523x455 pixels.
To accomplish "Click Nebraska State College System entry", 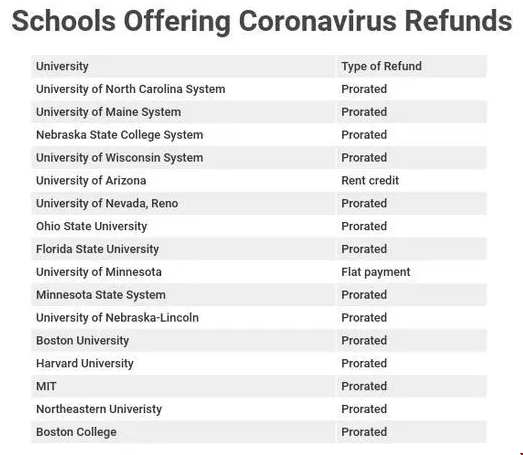I will (119, 135).
